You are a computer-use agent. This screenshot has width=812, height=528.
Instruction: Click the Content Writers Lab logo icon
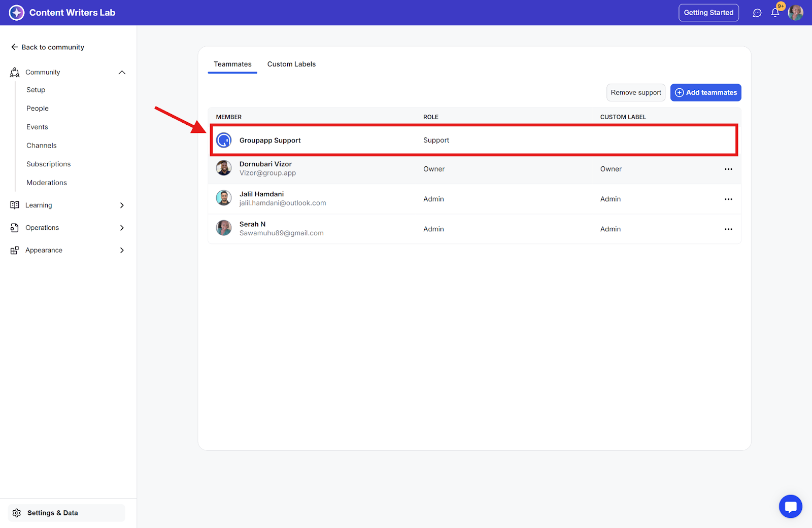click(16, 13)
